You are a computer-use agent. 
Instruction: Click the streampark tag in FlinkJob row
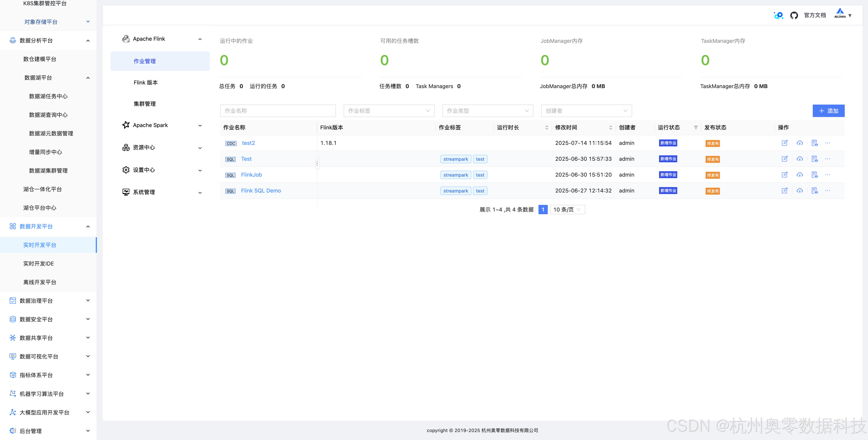[x=456, y=175]
